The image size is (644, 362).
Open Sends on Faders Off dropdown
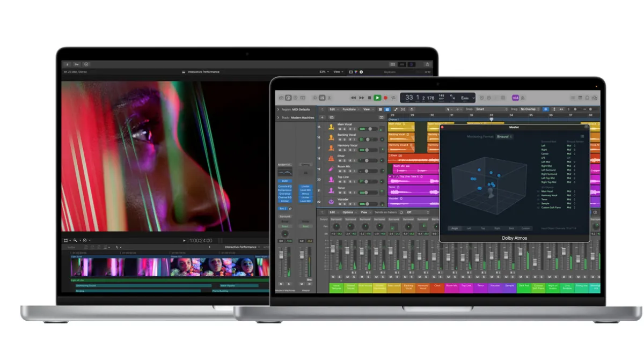pos(417,212)
